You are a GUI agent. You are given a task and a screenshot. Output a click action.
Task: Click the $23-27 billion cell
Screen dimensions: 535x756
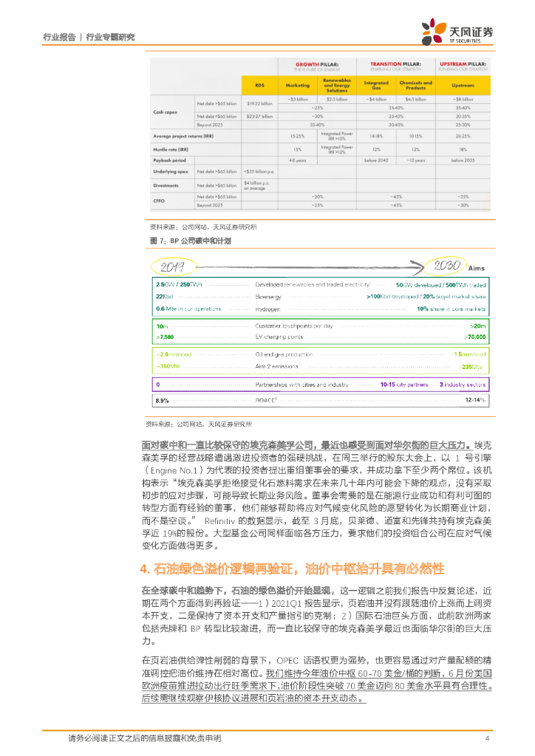click(x=259, y=116)
